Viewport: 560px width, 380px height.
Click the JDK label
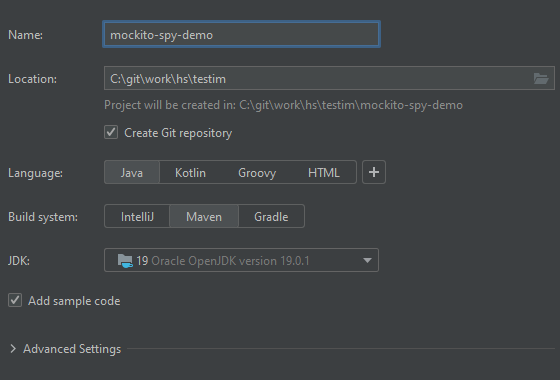[x=19, y=261]
